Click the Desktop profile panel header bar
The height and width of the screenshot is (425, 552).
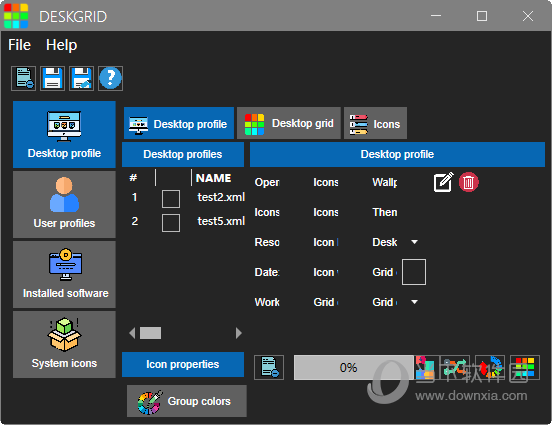point(397,154)
